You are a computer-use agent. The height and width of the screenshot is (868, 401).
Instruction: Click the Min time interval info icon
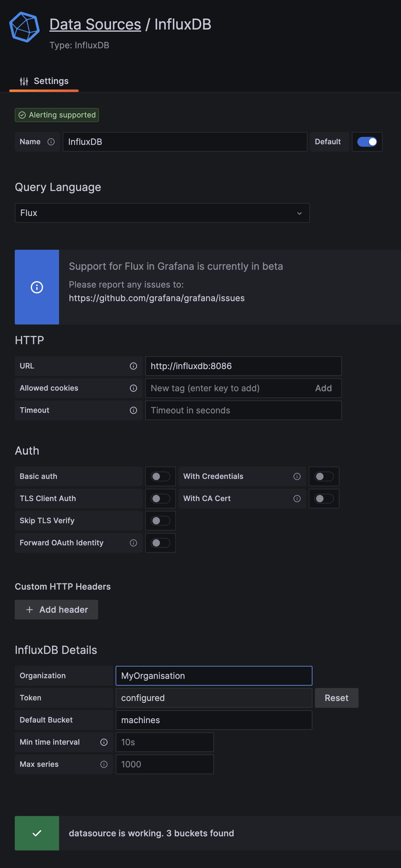tap(104, 742)
